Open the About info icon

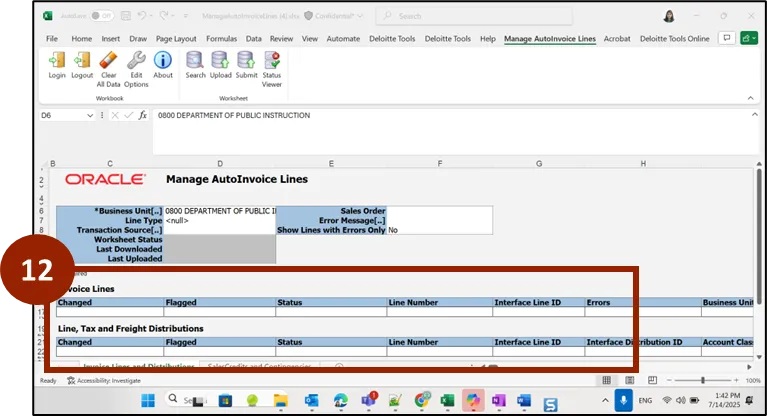coord(163,64)
